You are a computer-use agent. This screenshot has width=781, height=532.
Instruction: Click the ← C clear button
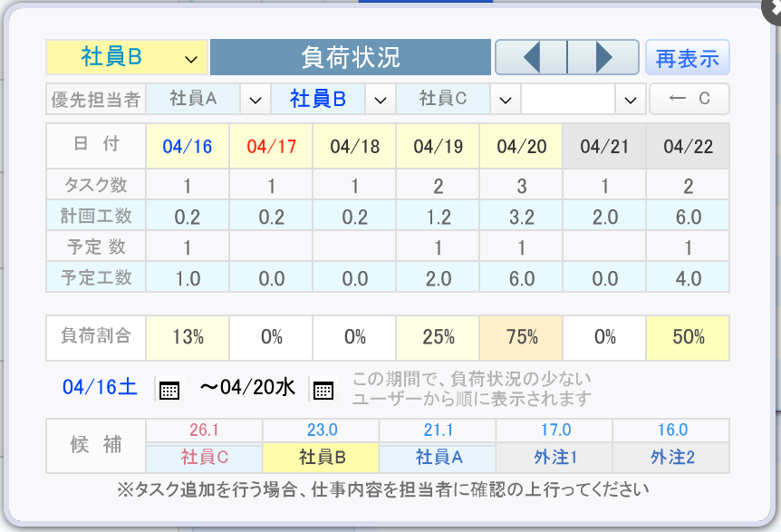click(x=689, y=99)
